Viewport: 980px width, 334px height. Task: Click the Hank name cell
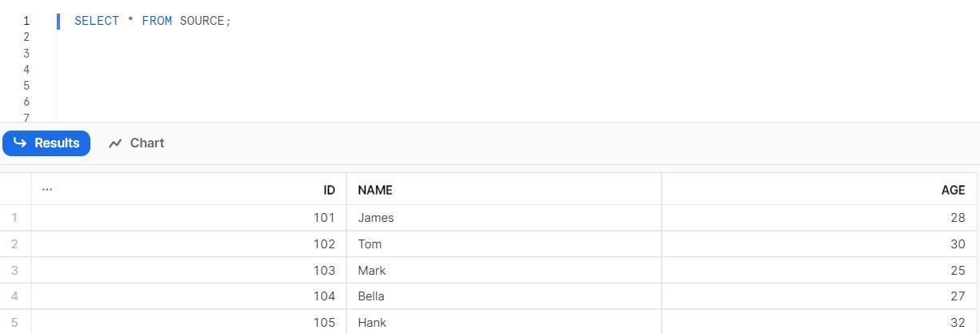tap(504, 322)
